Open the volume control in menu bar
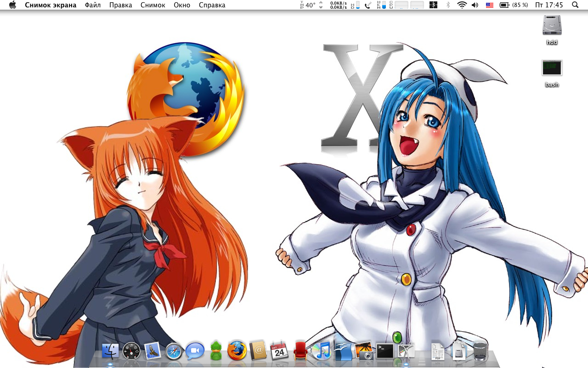Viewport: 588px width, 368px height. pyautogui.click(x=475, y=5)
